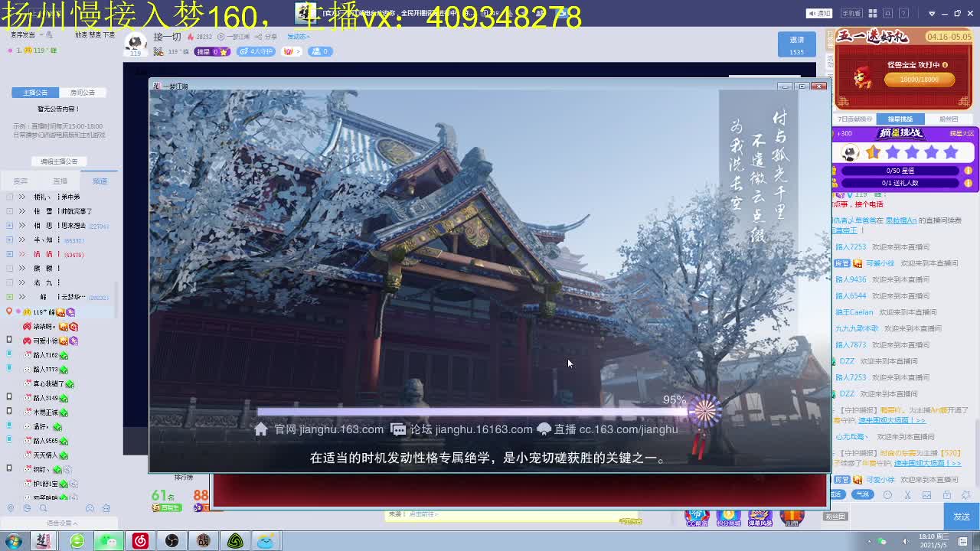Click the 分享 share icon in header
Viewport: 980px width, 551px height.
click(x=266, y=37)
